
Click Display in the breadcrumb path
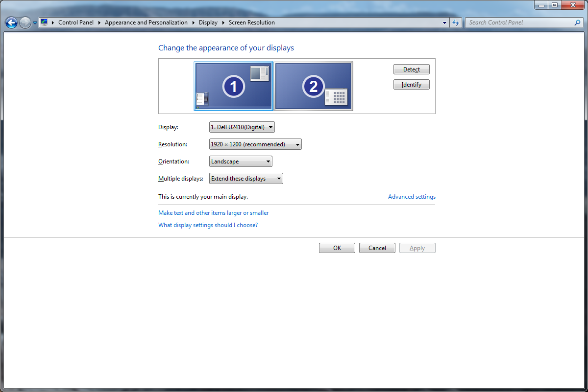point(208,23)
